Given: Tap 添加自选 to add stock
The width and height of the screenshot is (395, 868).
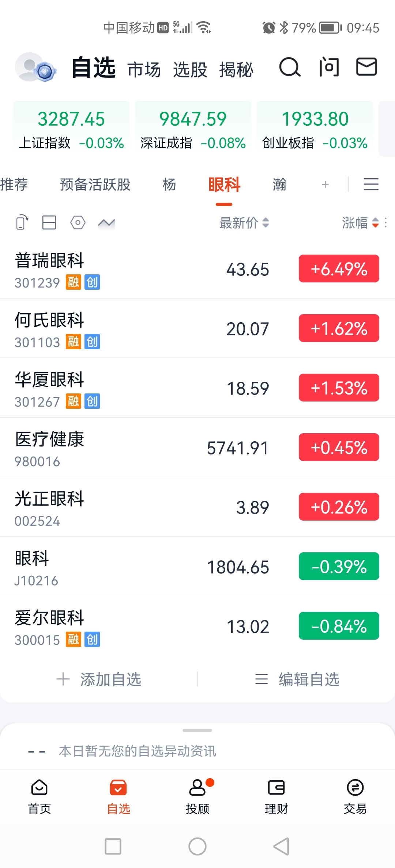Looking at the screenshot, I should (x=99, y=679).
